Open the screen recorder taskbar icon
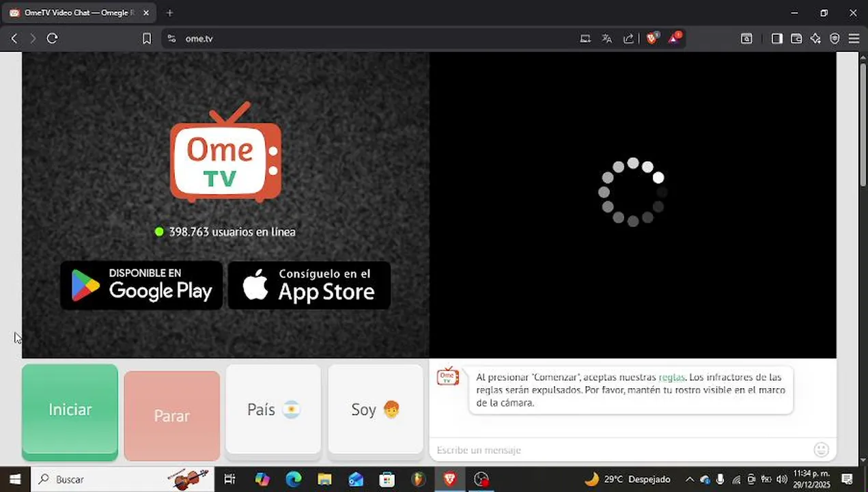868x492 pixels. point(481,479)
